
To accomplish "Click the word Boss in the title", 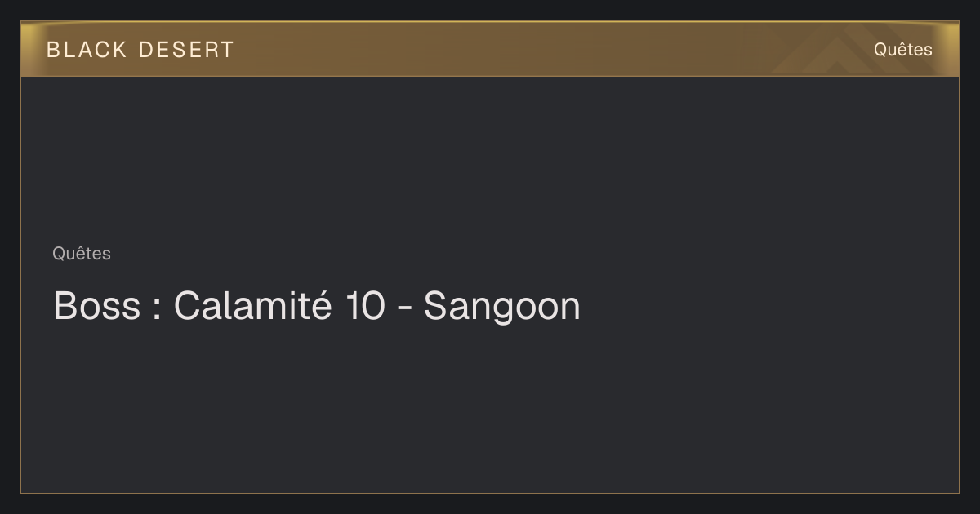I will point(96,306).
